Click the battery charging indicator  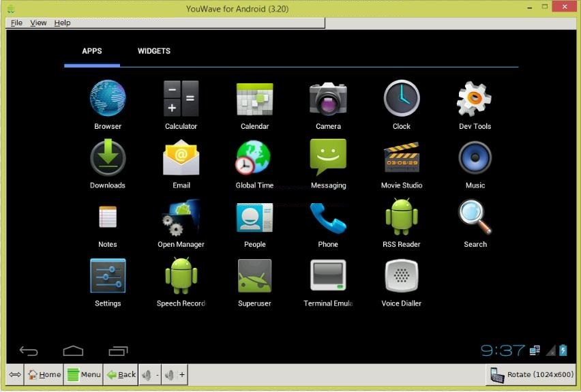563,350
